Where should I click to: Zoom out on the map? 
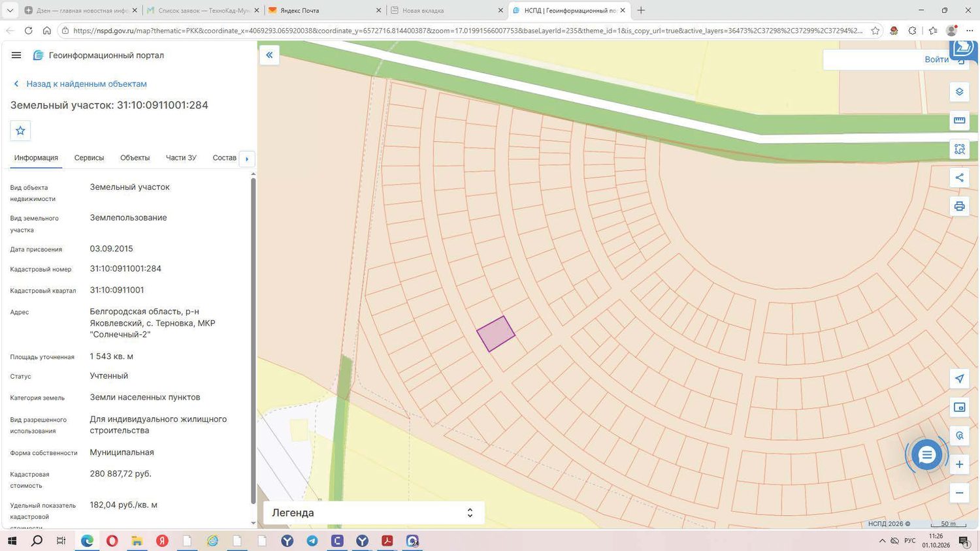click(959, 493)
